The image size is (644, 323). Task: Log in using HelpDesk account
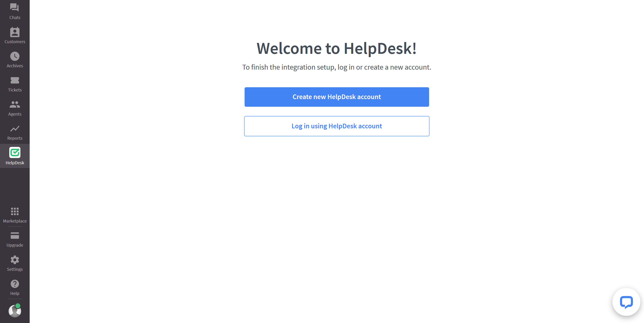coord(337,126)
